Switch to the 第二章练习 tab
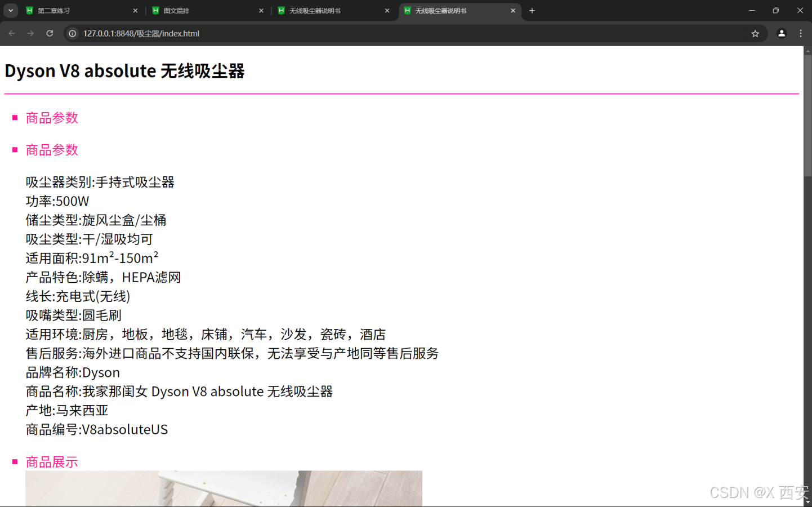The width and height of the screenshot is (812, 507). [82, 11]
